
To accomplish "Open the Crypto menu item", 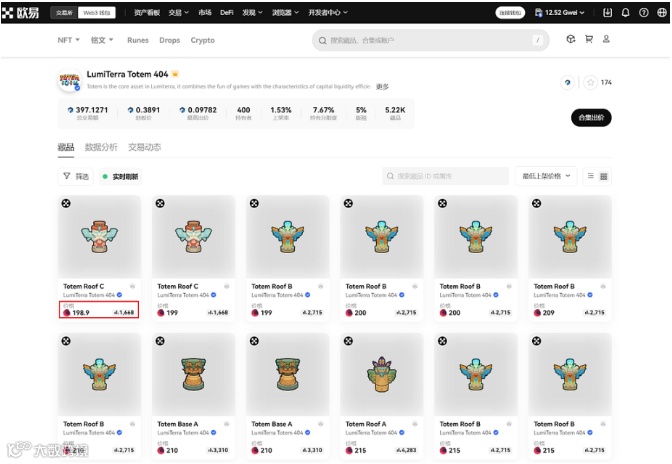I will point(202,40).
